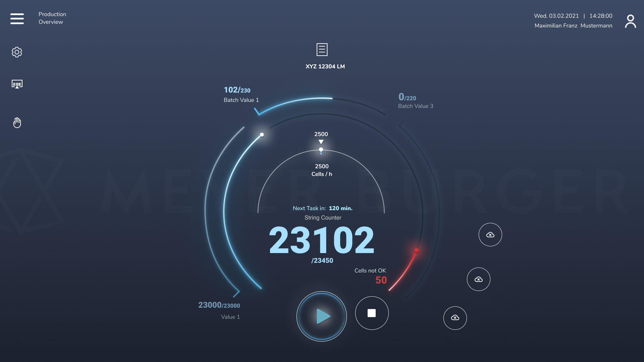Click the white dot on blue progress arc
The height and width of the screenshot is (362, 644).
point(262,135)
